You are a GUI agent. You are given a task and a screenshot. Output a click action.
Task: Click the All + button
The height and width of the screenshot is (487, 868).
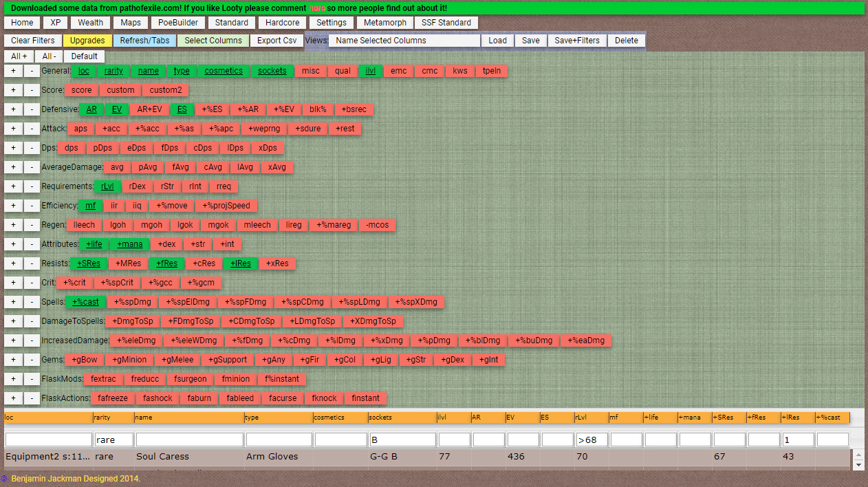click(x=19, y=56)
